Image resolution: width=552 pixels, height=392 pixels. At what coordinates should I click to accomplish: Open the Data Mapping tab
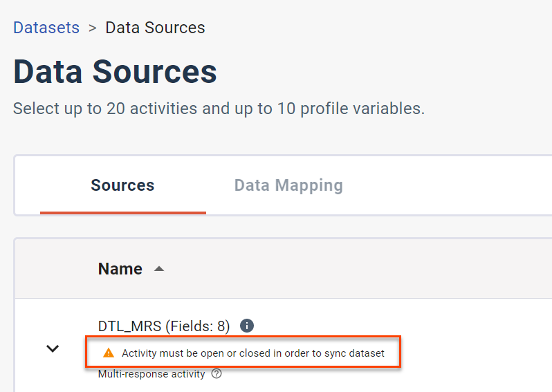[x=288, y=185]
